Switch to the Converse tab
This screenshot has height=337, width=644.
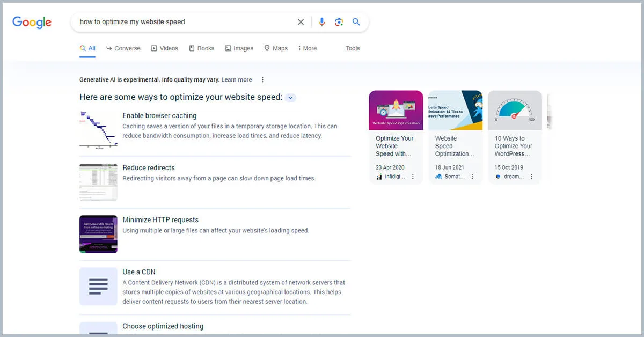tap(123, 48)
